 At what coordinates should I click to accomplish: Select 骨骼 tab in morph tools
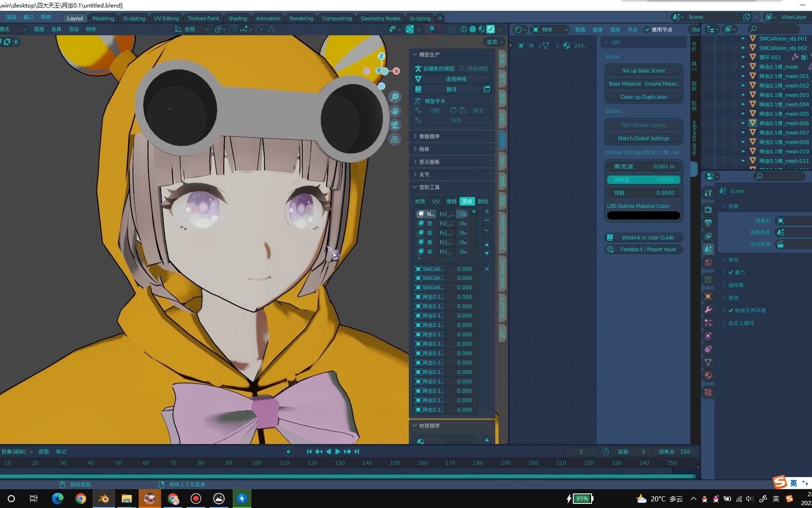(x=452, y=201)
